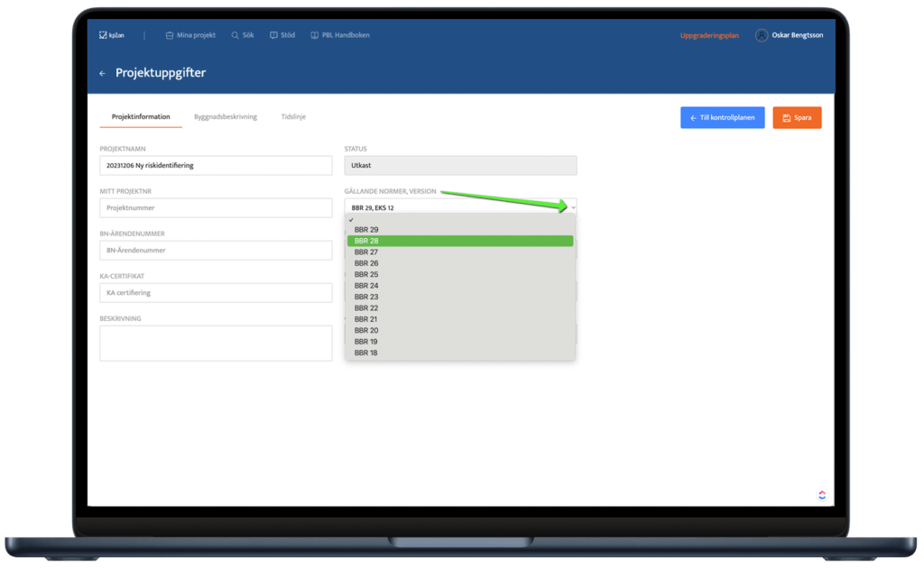
Task: Click the back arrow beside Projektuppgifter
Action: point(102,73)
